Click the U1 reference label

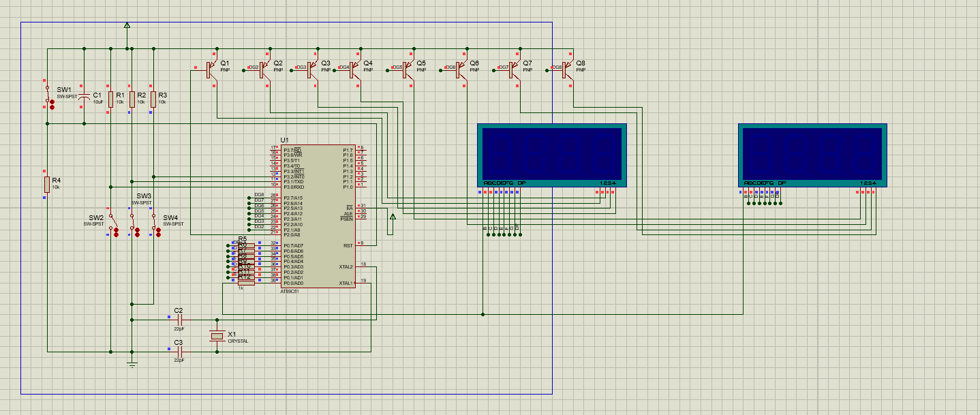click(x=284, y=140)
